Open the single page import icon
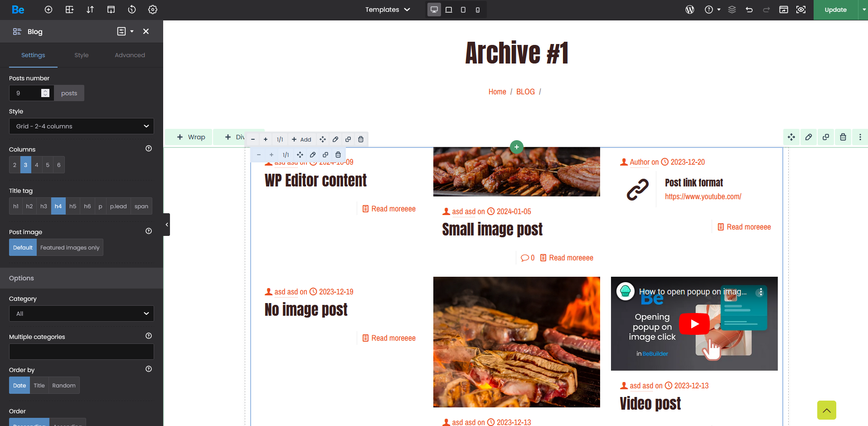This screenshot has height=426, width=868. coord(111,10)
